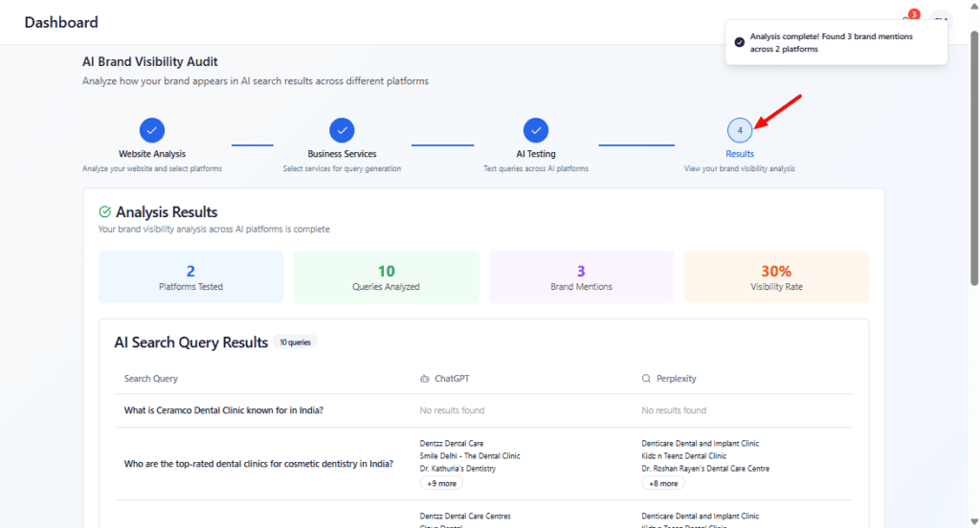Click the Dashboard header title
This screenshot has height=528, width=980.
coord(61,22)
